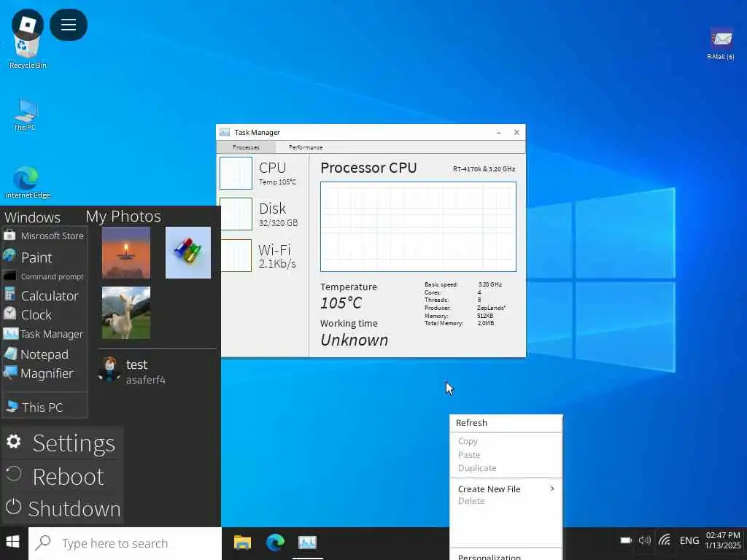Image resolution: width=747 pixels, height=560 pixels.
Task: Open Calculator from start menu
Action: tap(41, 295)
